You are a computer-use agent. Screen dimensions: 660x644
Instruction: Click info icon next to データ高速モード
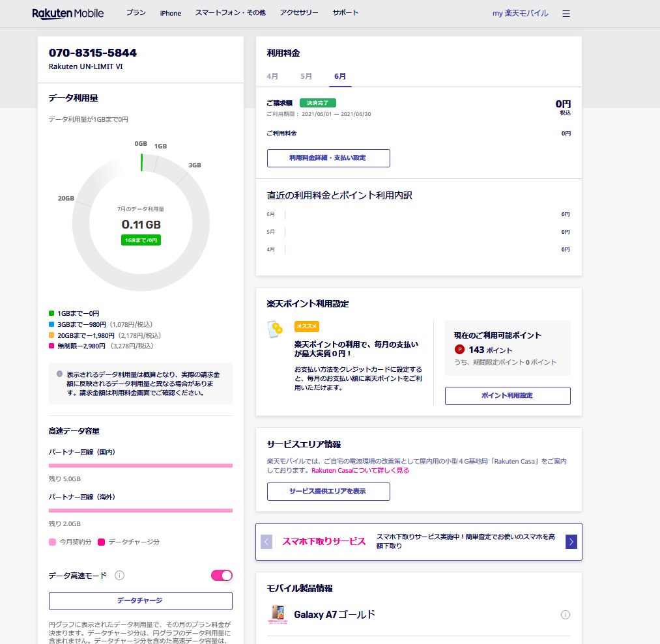coord(119,575)
